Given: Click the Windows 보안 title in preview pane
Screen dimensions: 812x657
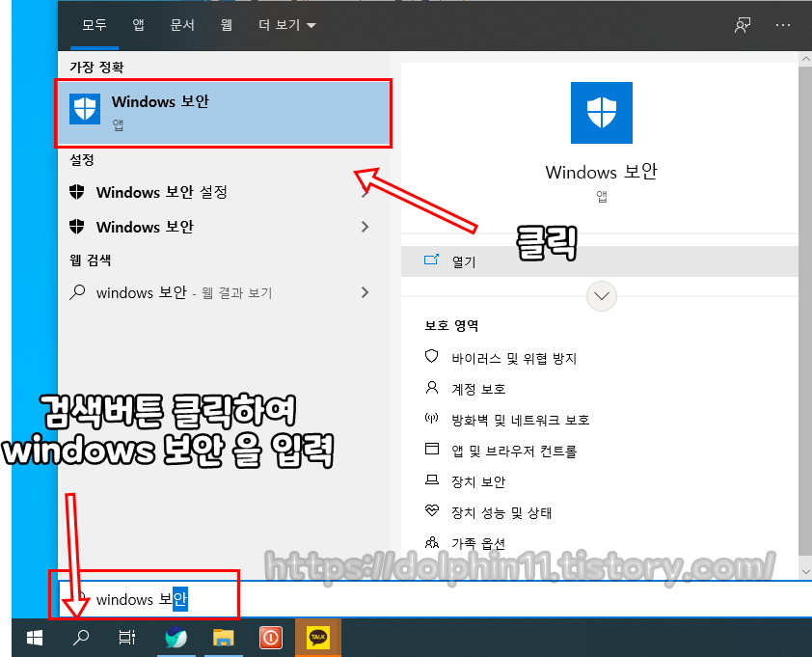Looking at the screenshot, I should [601, 172].
